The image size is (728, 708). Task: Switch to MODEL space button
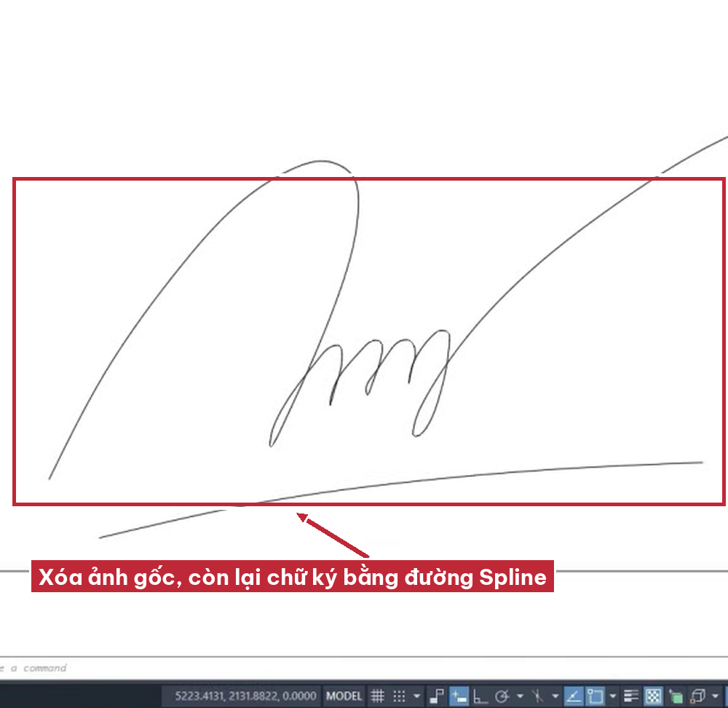[344, 696]
